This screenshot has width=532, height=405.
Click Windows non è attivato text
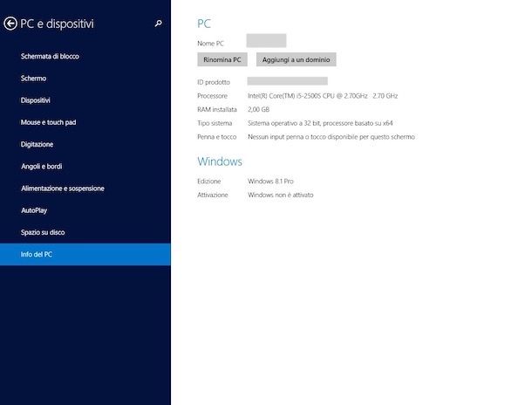pos(281,195)
